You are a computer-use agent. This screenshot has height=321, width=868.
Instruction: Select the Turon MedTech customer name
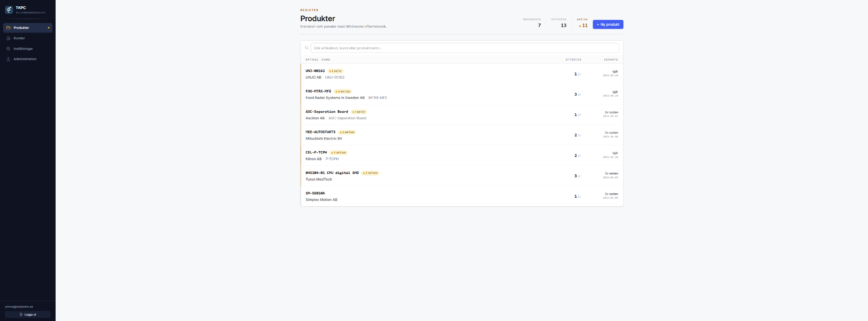point(319,179)
